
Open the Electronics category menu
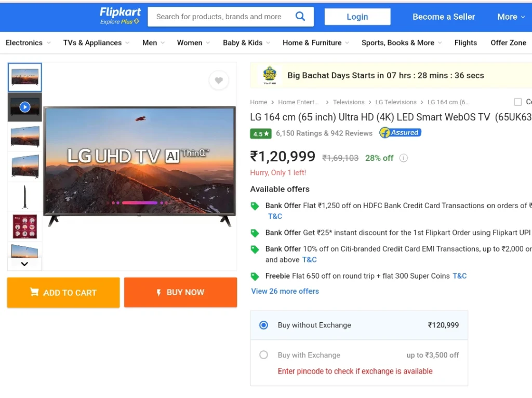[28, 43]
